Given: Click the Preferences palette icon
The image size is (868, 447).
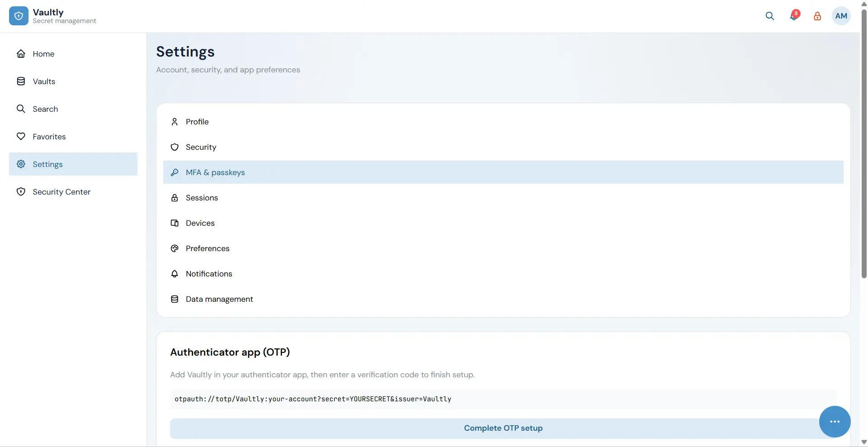Looking at the screenshot, I should (175, 248).
